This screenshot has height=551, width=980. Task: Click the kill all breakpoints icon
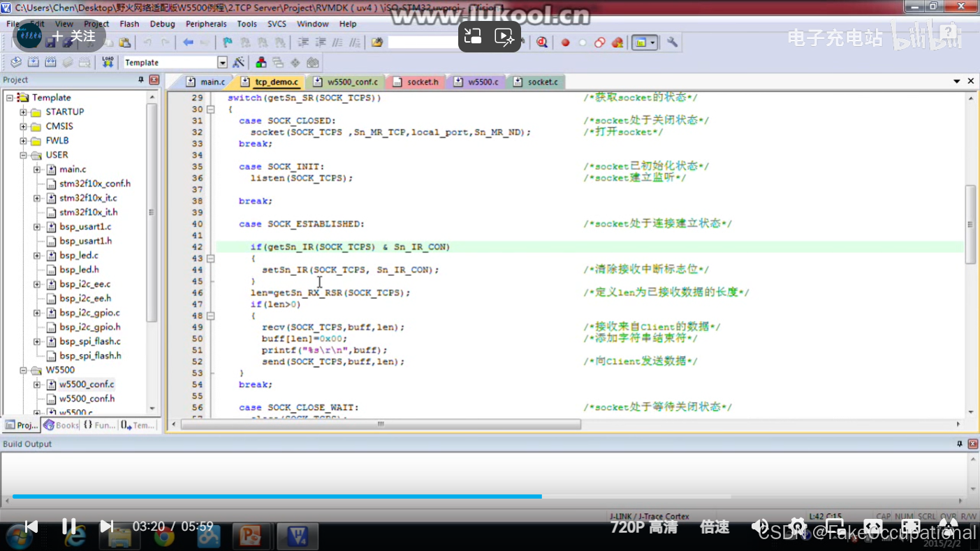[617, 43]
